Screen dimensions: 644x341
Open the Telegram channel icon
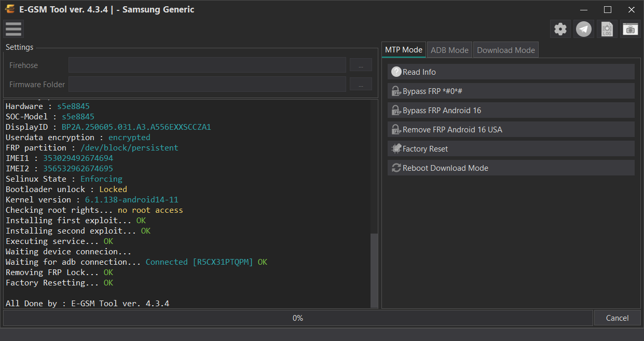tap(584, 29)
